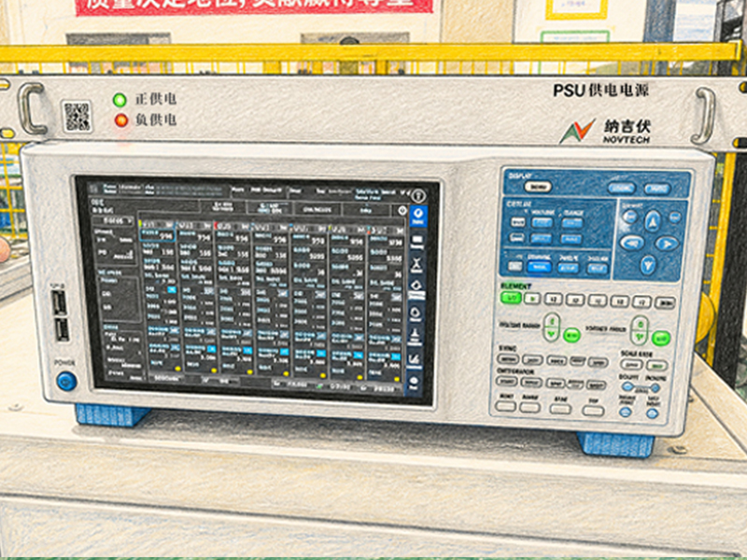The height and width of the screenshot is (560, 747).
Task: Push the voltage range up arrow
Action: [553, 321]
